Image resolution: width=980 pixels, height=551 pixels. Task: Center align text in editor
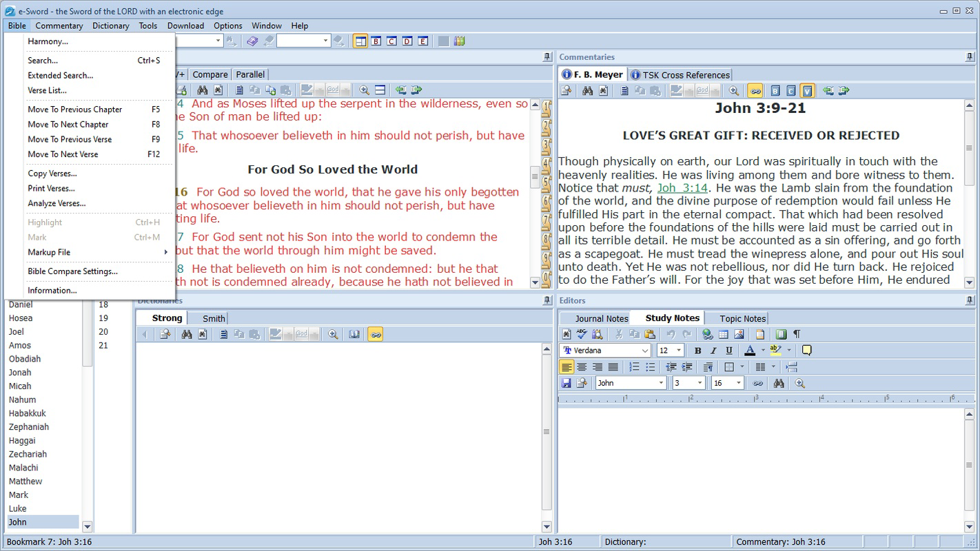582,367
